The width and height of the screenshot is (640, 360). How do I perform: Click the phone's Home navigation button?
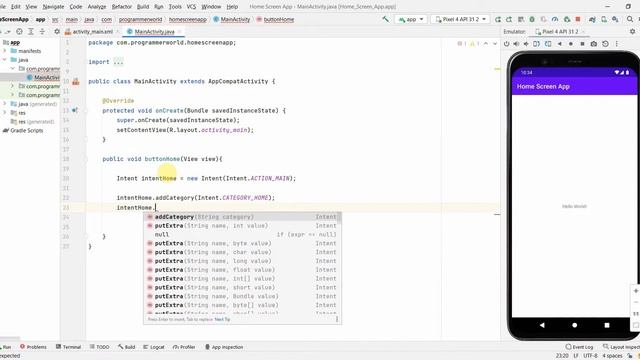[x=574, y=325]
